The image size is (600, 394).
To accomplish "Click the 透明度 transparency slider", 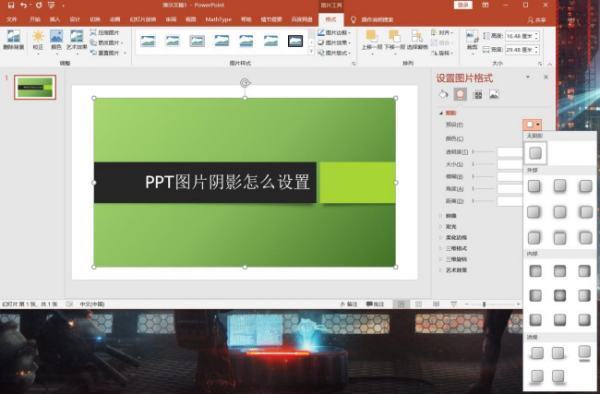I will pyautogui.click(x=484, y=152).
